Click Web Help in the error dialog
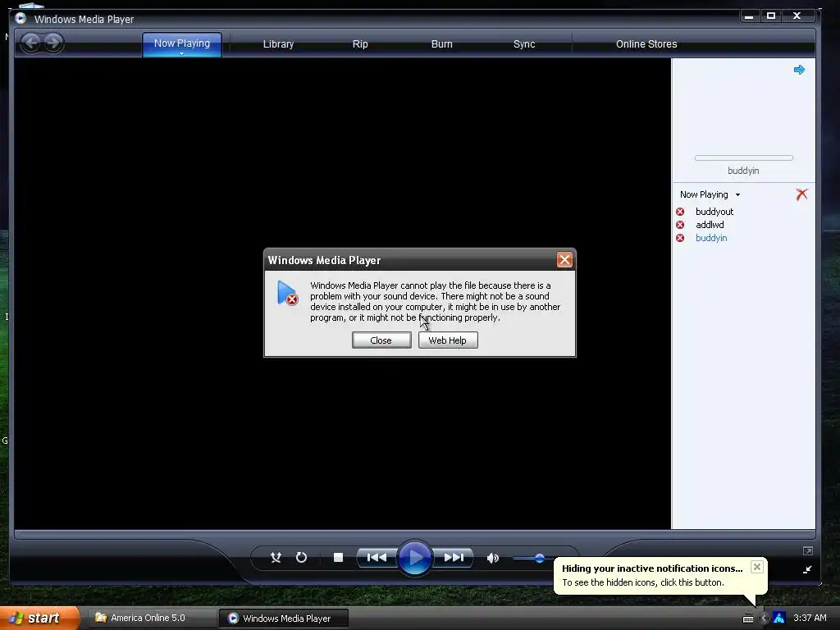 pyautogui.click(x=448, y=340)
